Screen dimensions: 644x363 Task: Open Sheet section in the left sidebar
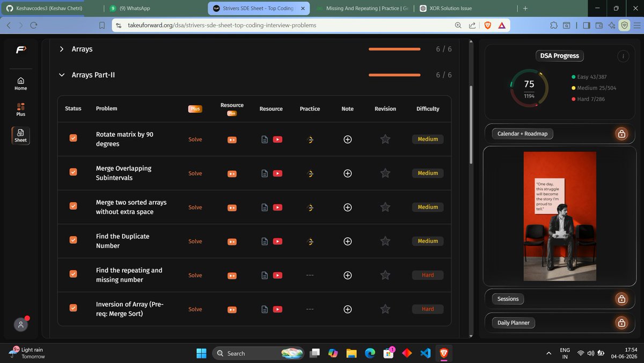click(21, 135)
